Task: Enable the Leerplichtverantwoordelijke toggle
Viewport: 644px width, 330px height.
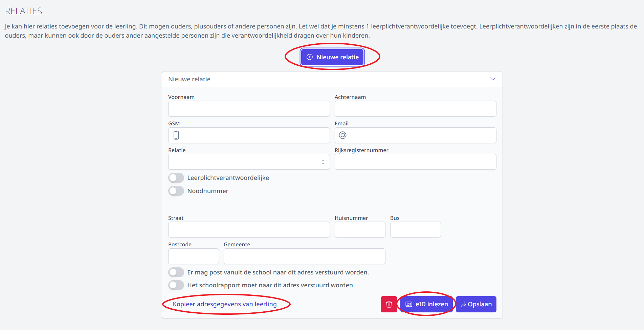Action: [176, 178]
